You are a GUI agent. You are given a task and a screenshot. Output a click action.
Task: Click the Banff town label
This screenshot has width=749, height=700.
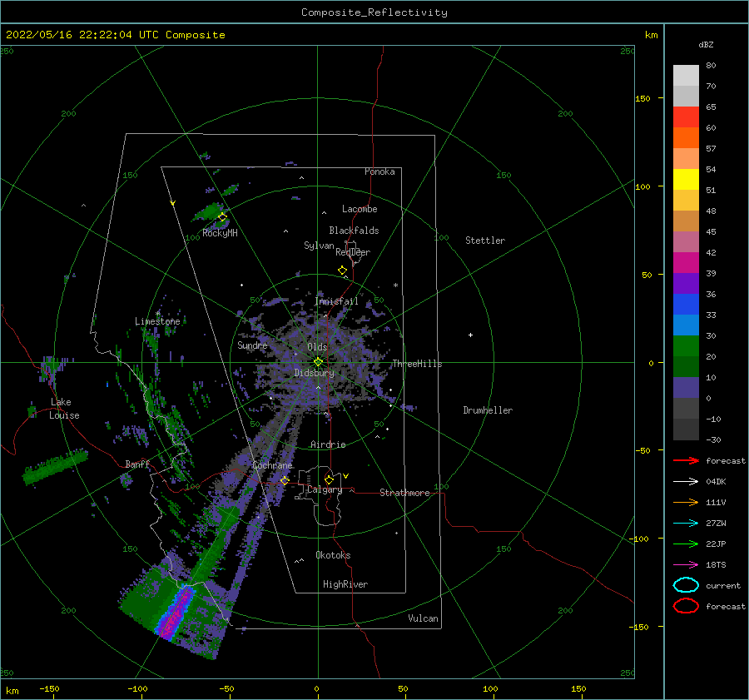tap(137, 464)
